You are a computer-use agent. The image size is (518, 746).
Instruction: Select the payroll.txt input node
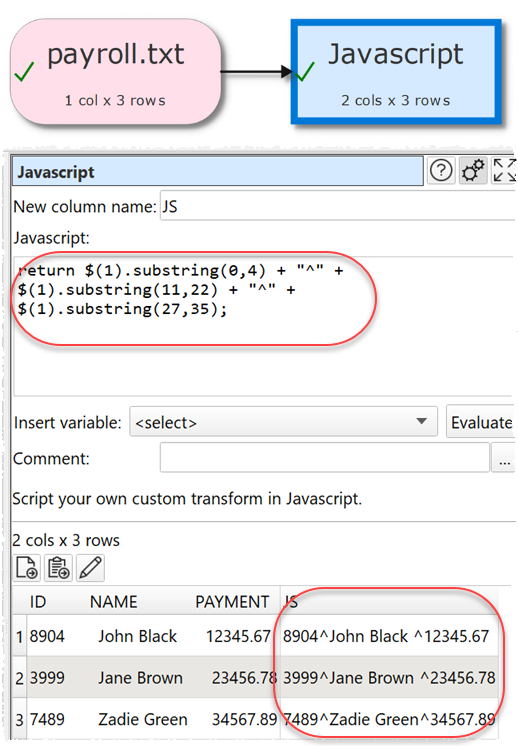[x=116, y=72]
